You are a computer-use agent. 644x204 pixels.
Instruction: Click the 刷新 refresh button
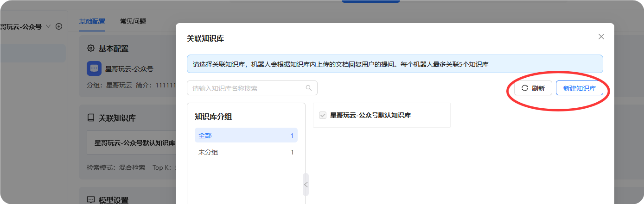click(533, 88)
